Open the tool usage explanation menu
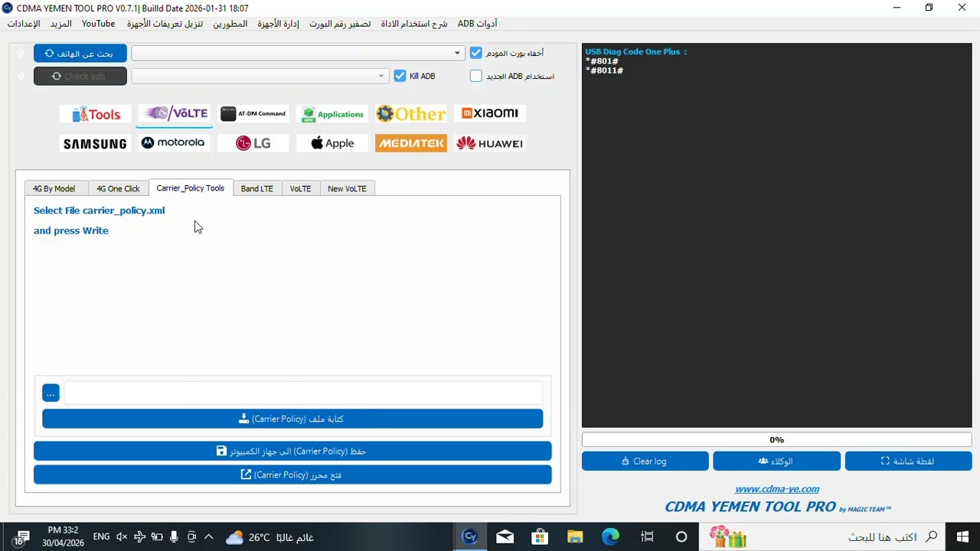 [x=414, y=24]
